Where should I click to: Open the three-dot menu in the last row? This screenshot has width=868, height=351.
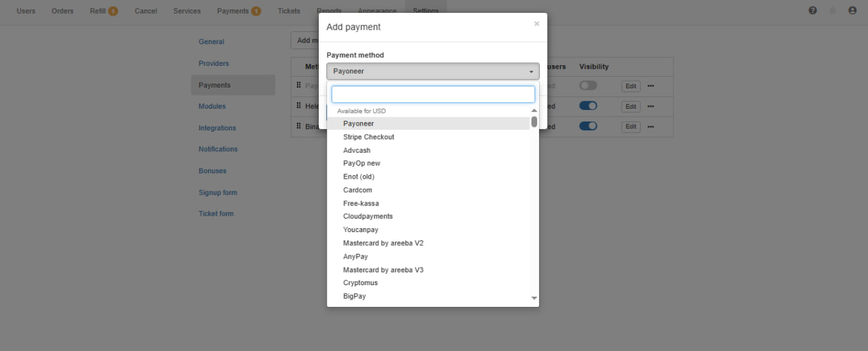650,127
